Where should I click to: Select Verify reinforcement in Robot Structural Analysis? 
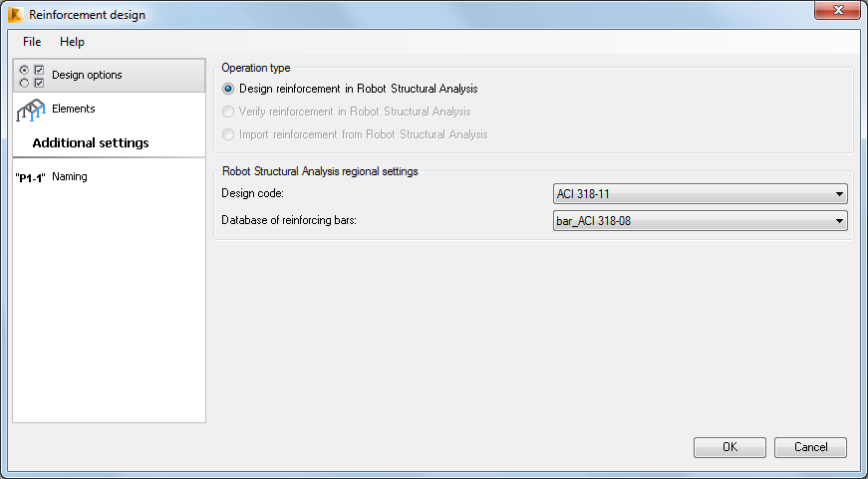[x=347, y=112]
